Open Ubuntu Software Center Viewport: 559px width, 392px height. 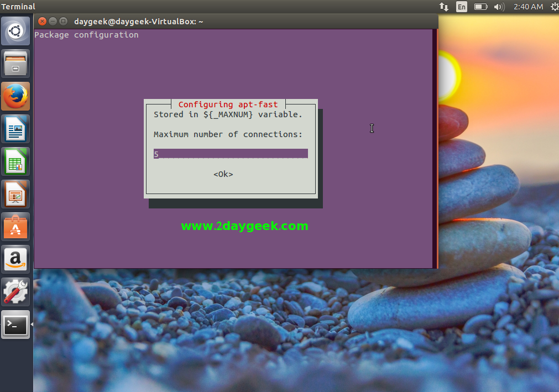[15, 227]
